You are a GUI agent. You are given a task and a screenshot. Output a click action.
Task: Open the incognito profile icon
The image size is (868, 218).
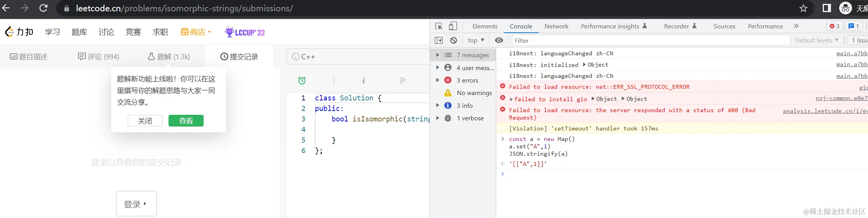pos(845,8)
